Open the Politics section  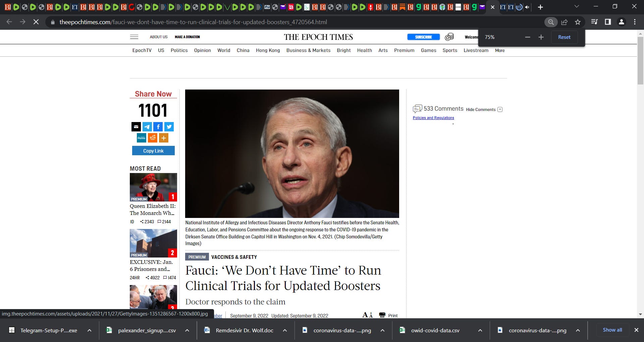(179, 50)
